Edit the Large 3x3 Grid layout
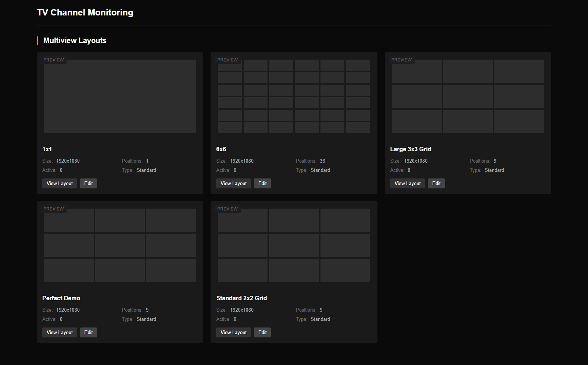 436,183
